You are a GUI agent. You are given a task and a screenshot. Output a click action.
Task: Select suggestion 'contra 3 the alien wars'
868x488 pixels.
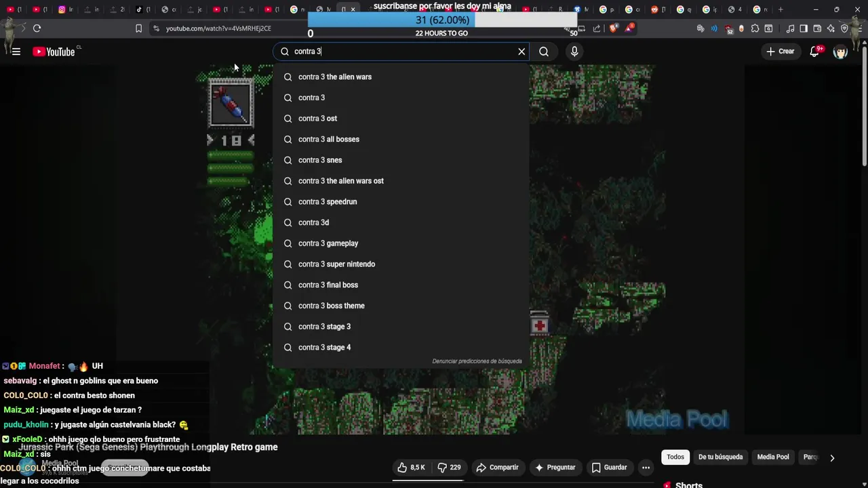(401, 77)
